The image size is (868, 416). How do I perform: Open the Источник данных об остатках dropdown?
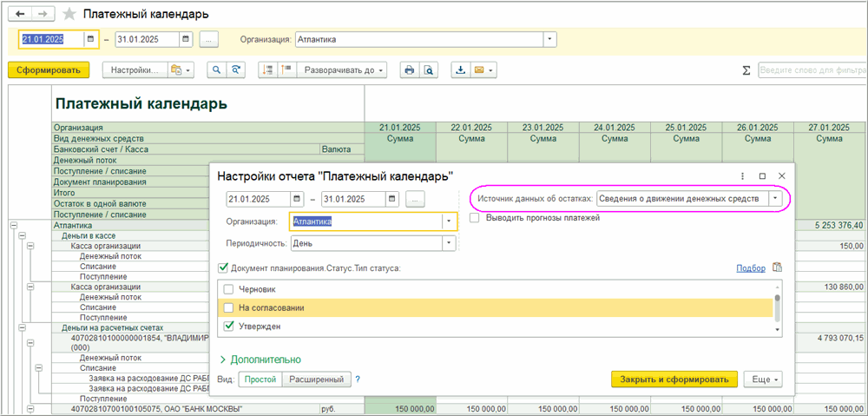point(774,199)
